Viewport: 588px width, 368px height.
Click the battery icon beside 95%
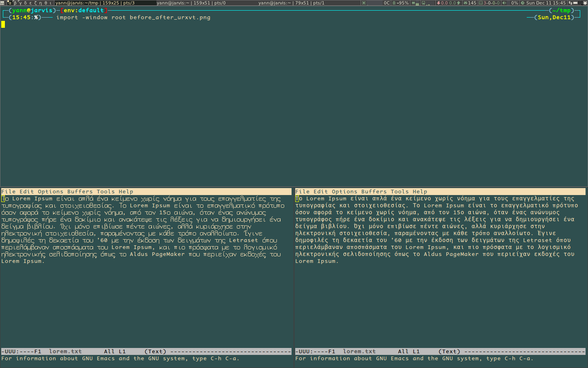(x=394, y=3)
